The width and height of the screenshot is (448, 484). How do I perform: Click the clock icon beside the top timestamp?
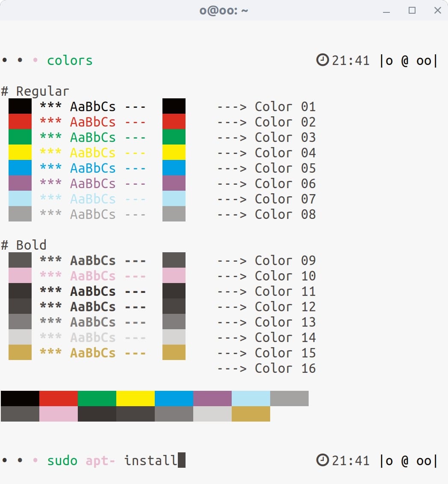[x=322, y=60]
